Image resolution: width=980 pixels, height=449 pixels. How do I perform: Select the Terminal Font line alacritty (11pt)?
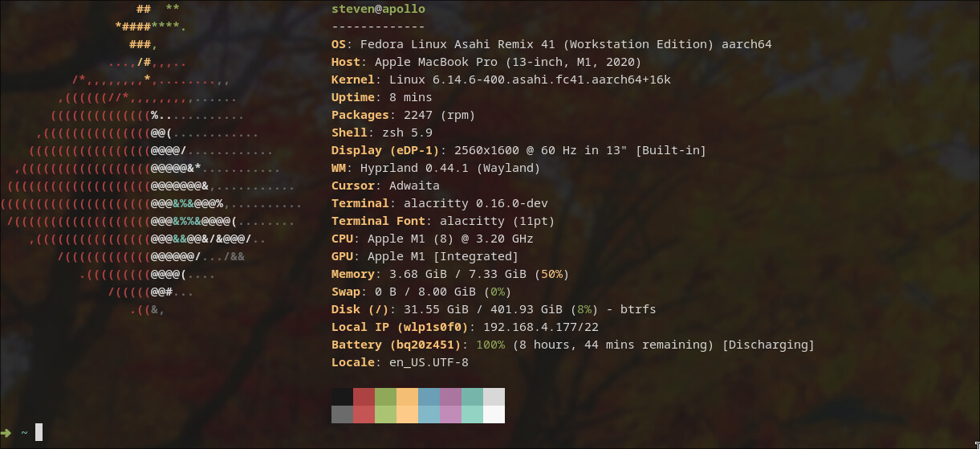[443, 221]
